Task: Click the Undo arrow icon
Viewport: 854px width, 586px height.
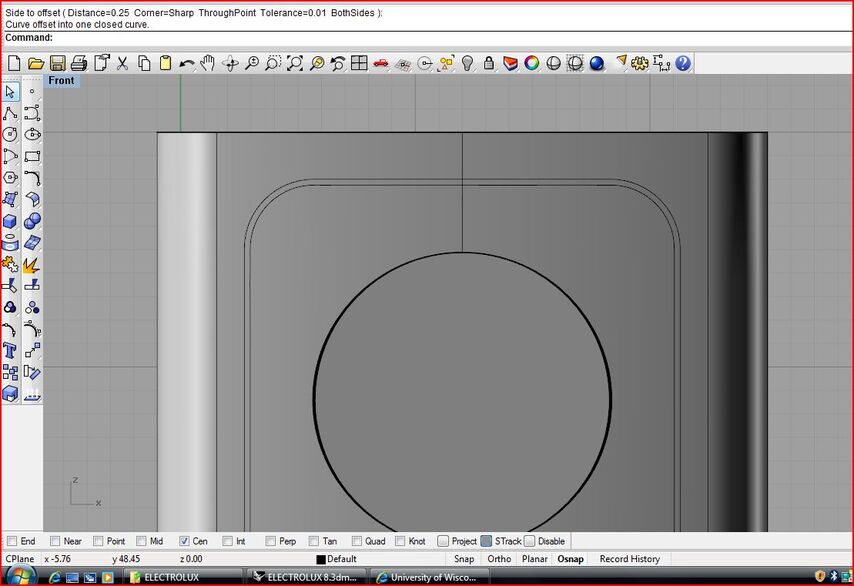Action: point(187,63)
